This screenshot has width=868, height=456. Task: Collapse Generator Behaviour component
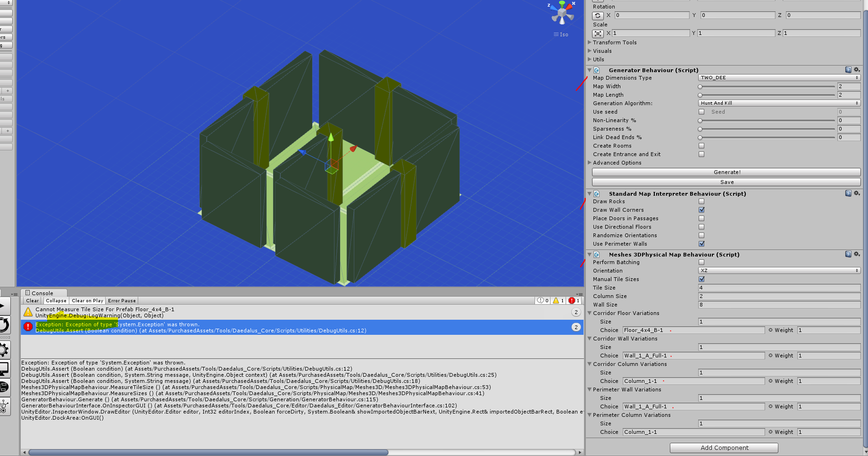pyautogui.click(x=590, y=70)
